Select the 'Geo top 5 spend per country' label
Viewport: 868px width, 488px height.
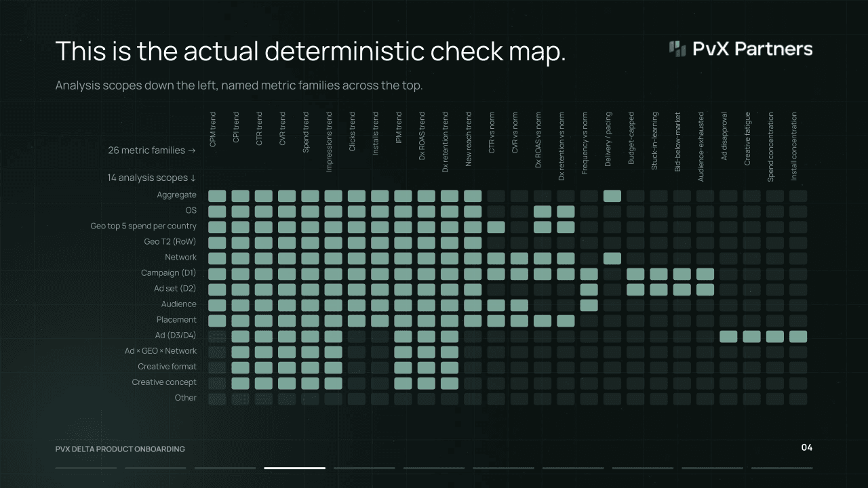pyautogui.click(x=144, y=226)
